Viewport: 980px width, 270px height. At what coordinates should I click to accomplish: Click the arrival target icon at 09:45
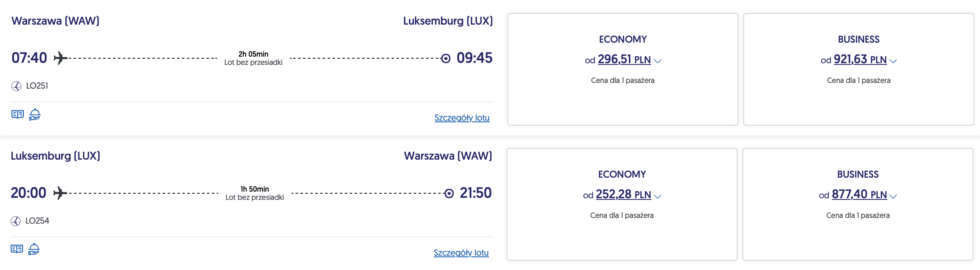coord(446,58)
